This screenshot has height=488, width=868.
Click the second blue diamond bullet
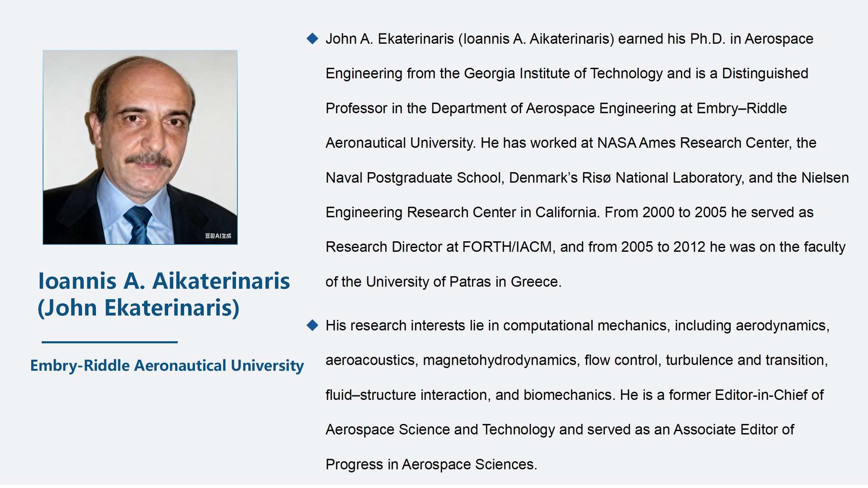pyautogui.click(x=312, y=325)
